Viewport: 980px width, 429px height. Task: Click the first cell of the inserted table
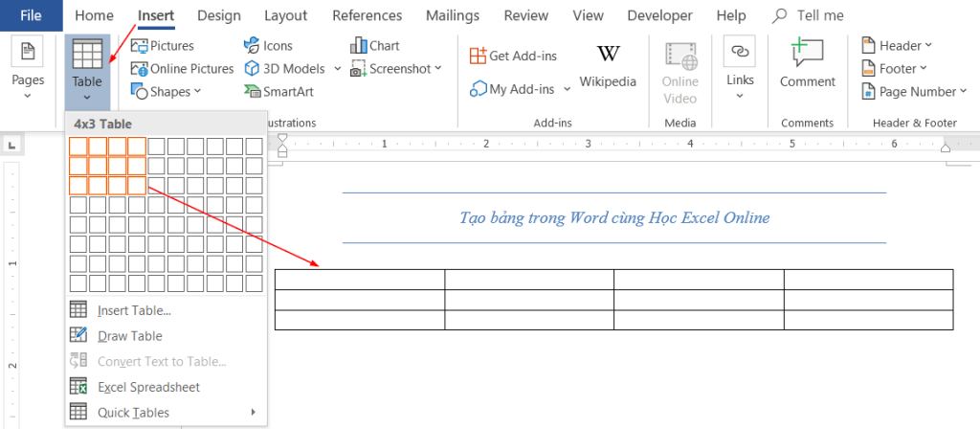[x=359, y=279]
